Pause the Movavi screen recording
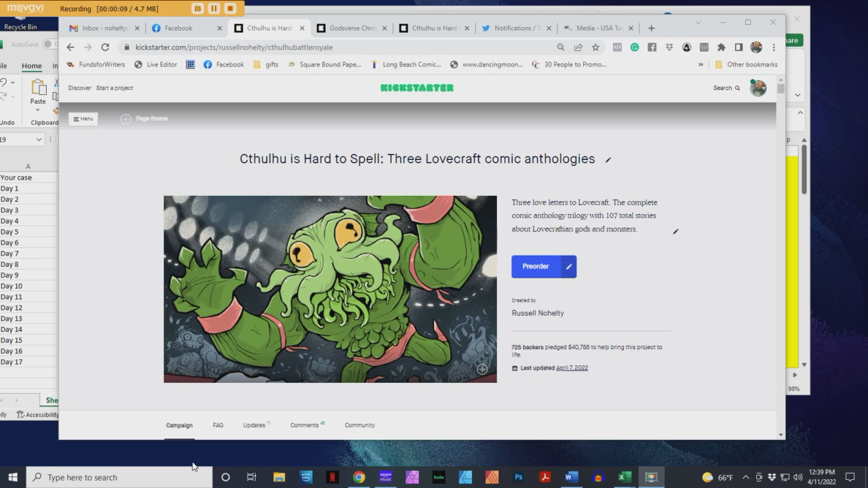Viewport: 868px width, 488px height. pyautogui.click(x=214, y=8)
